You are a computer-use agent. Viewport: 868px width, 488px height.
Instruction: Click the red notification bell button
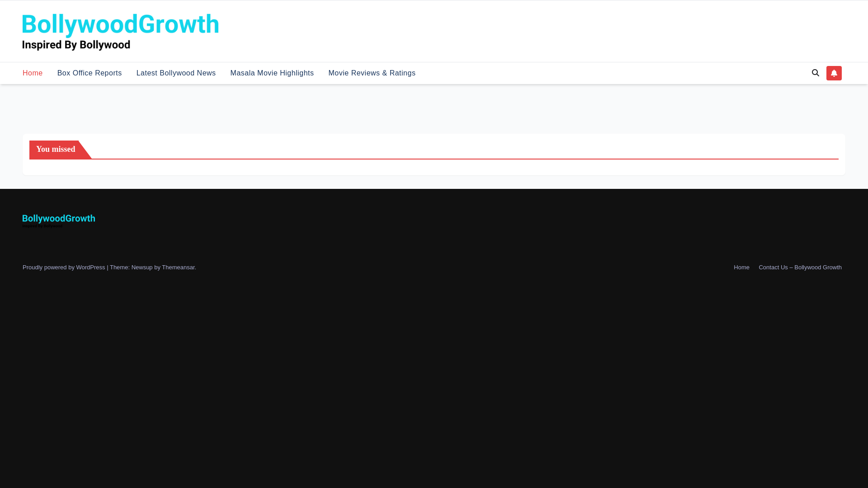click(834, 73)
